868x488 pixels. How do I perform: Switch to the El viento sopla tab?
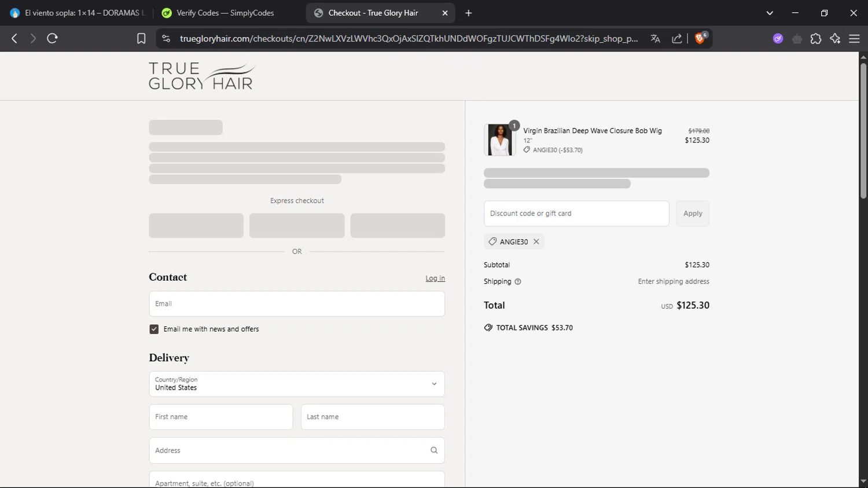tap(77, 13)
